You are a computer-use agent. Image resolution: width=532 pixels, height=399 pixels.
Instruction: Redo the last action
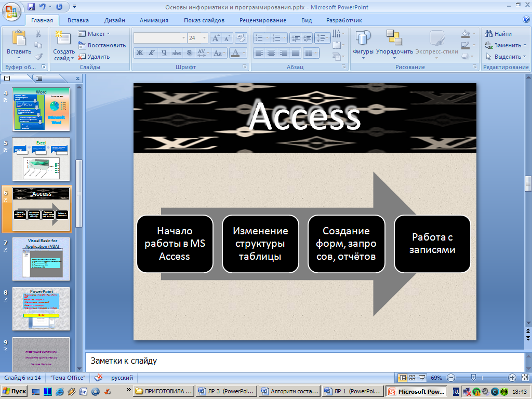tap(59, 6)
